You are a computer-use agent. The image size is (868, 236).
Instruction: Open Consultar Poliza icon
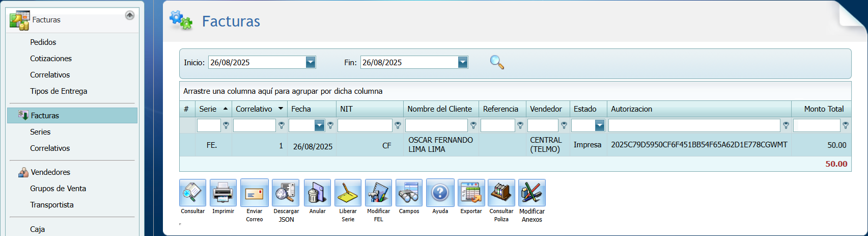(x=501, y=193)
